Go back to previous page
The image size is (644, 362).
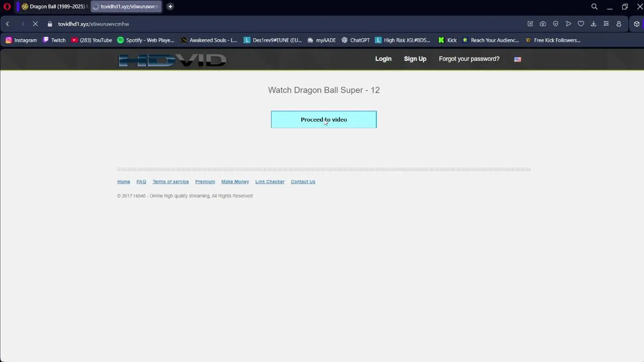[x=8, y=24]
